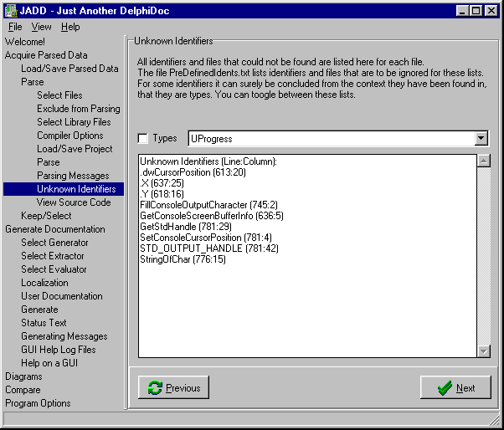
Task: Toggle the Types checkbox
Action: [142, 138]
